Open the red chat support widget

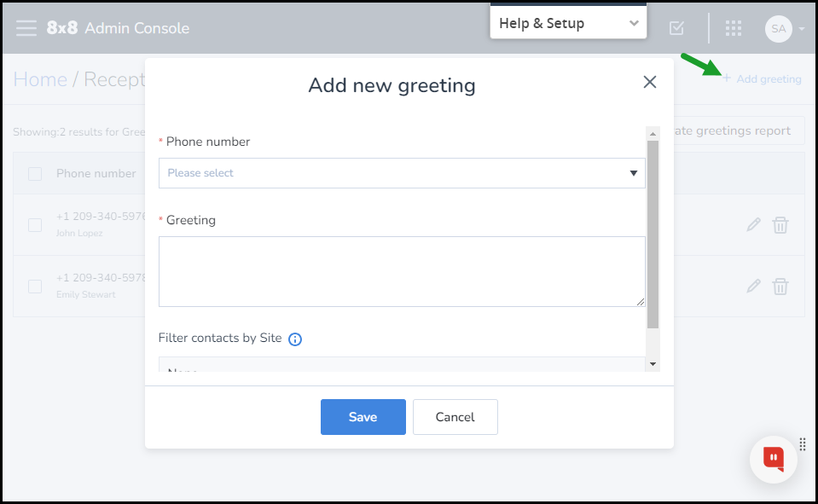[773, 459]
